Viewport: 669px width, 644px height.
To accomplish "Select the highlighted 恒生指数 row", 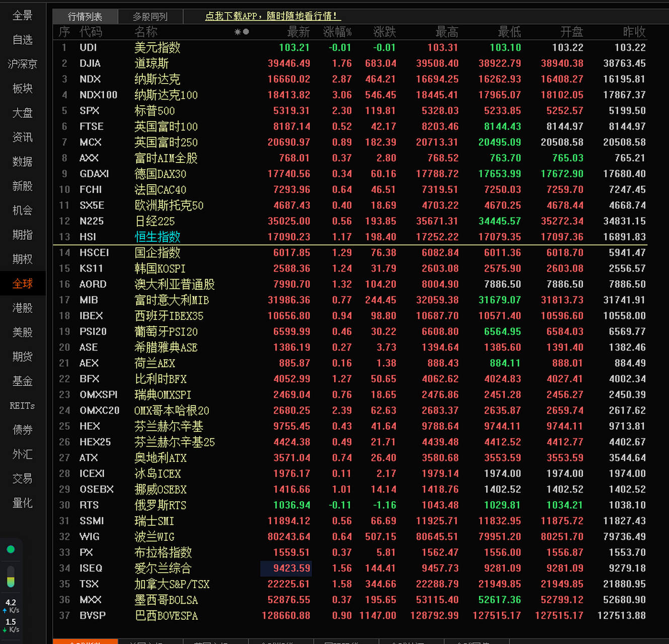I will click(350, 237).
